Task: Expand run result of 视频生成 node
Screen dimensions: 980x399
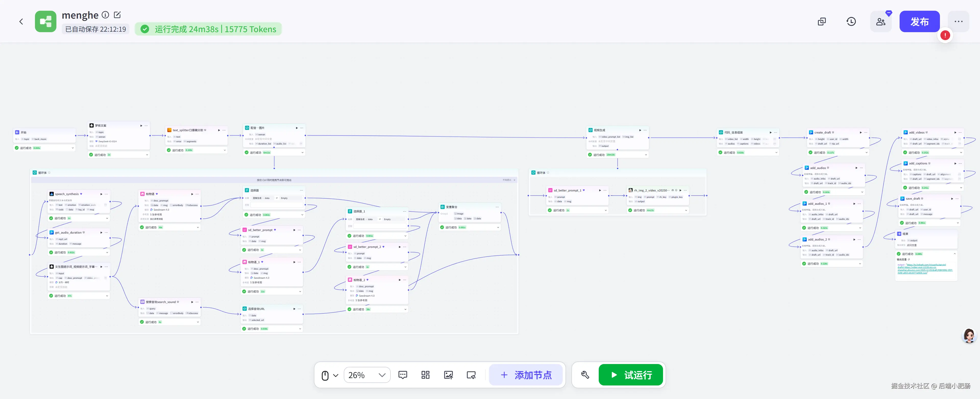Action: pyautogui.click(x=646, y=155)
